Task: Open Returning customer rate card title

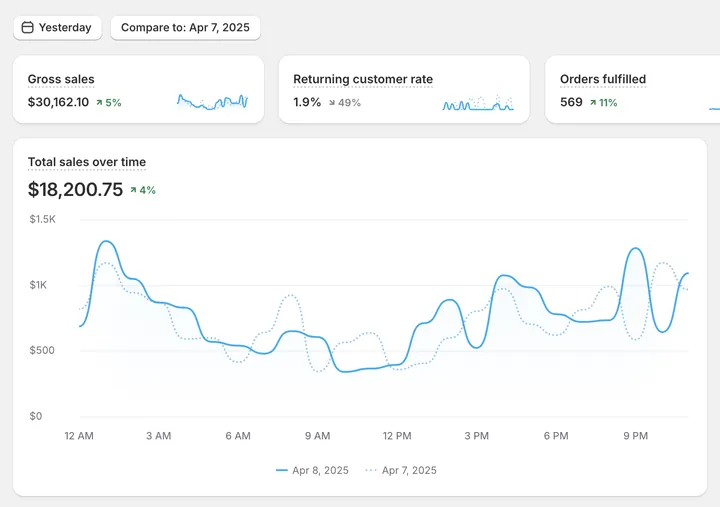Action: [363, 79]
